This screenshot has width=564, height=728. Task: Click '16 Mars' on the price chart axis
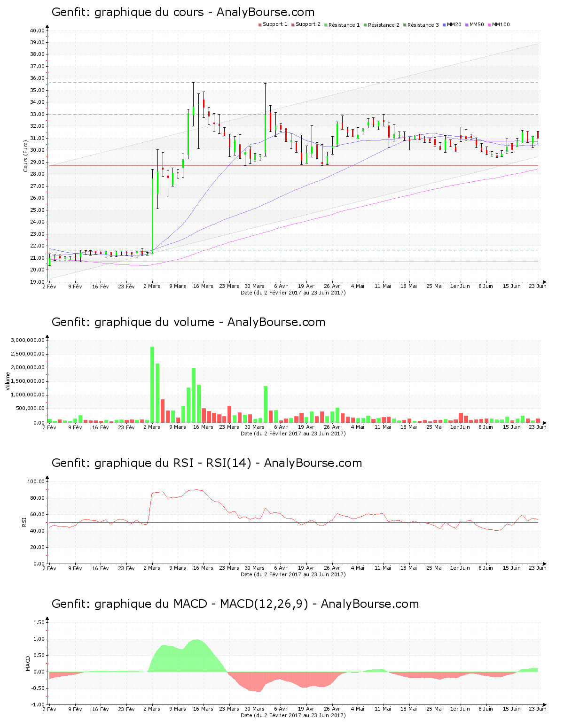203,286
